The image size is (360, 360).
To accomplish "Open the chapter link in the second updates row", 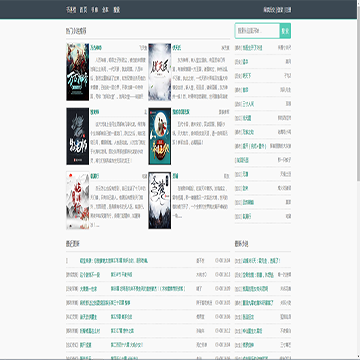I will [x=121, y=275].
